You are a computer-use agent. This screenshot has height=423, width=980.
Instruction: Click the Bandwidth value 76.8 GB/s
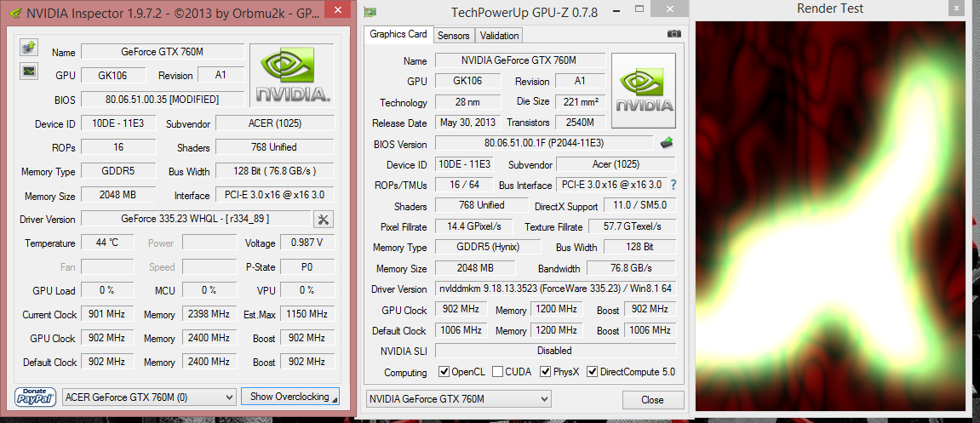[631, 268]
